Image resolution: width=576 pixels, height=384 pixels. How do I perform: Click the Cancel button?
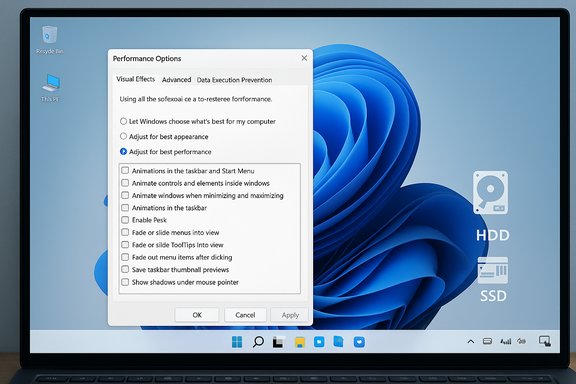tap(245, 315)
